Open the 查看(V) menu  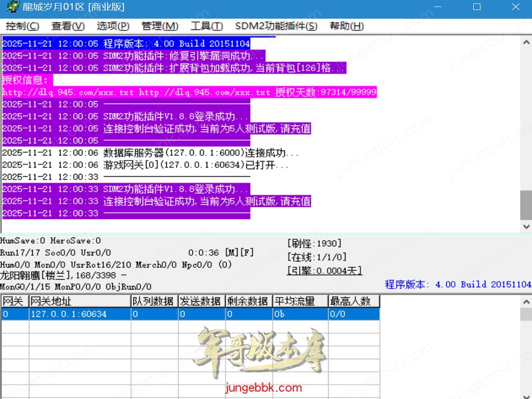click(x=68, y=26)
